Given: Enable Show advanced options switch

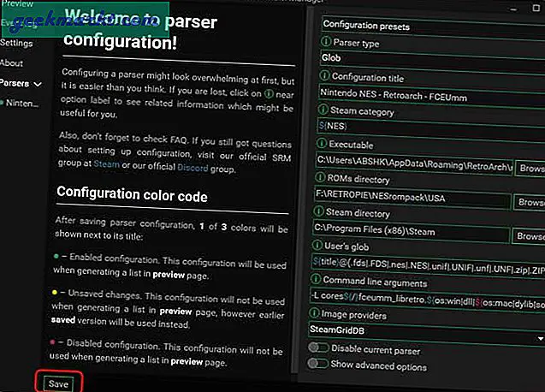Looking at the screenshot, I should (x=318, y=364).
